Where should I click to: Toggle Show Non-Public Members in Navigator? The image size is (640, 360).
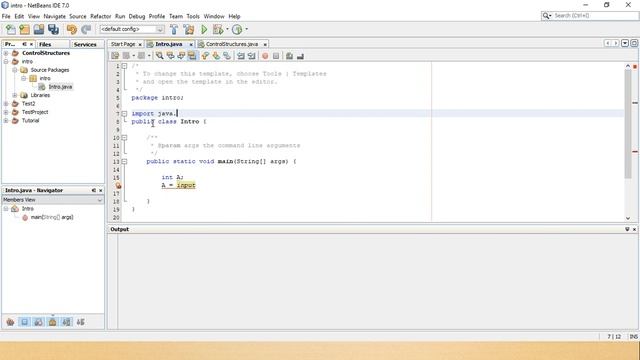click(52, 322)
